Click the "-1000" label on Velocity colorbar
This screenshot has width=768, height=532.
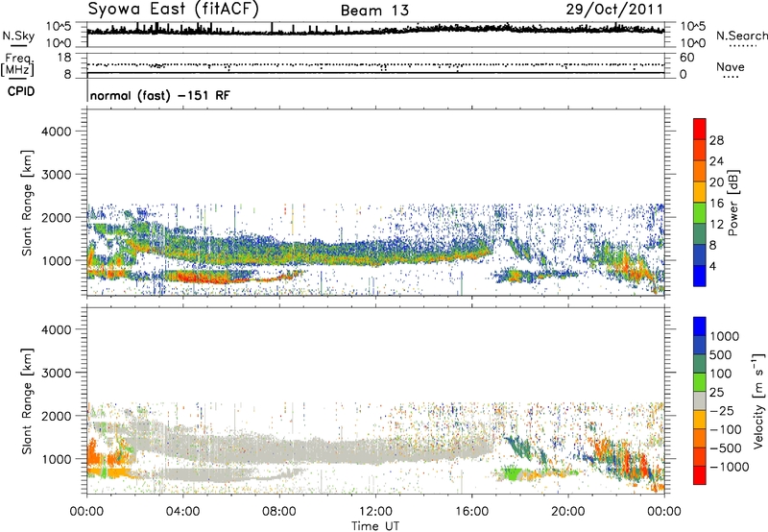pos(729,467)
